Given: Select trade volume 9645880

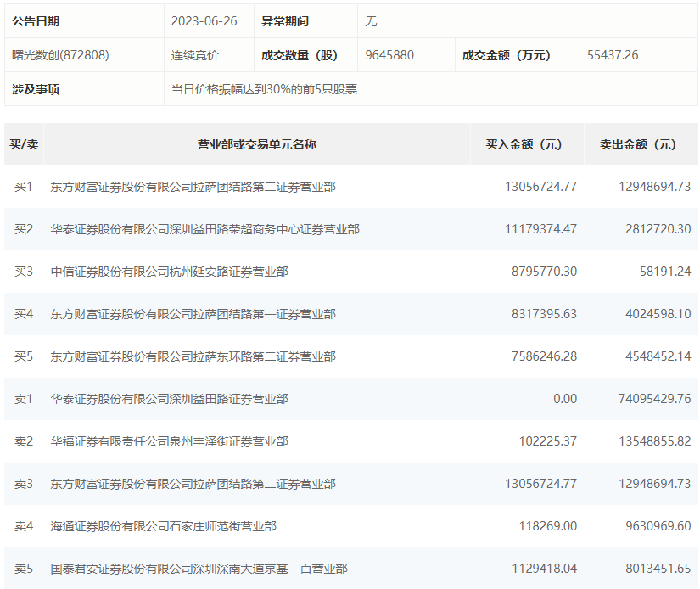Looking at the screenshot, I should click(389, 55).
